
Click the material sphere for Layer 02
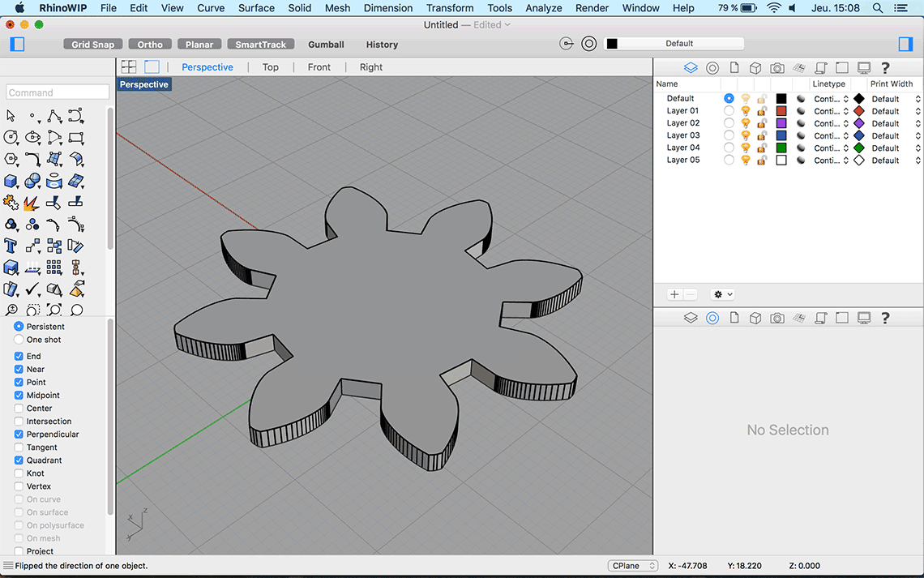point(801,123)
